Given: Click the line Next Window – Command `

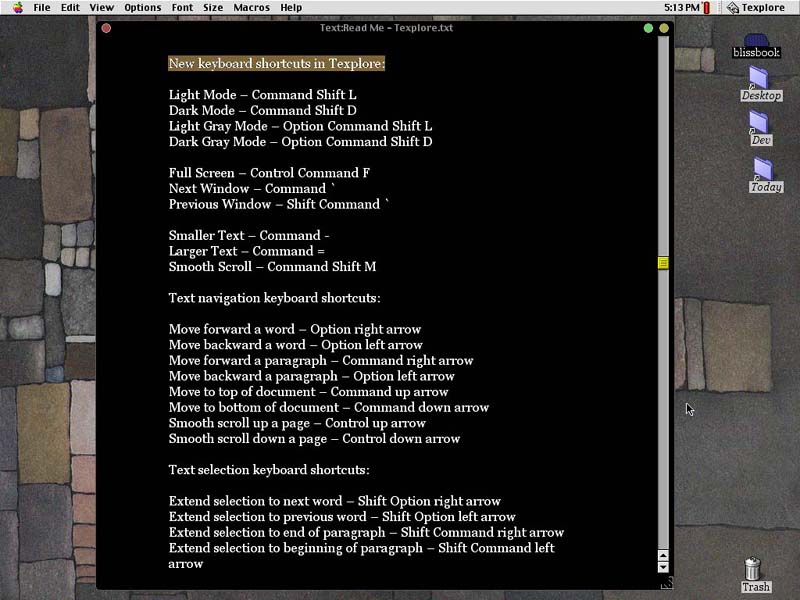Looking at the screenshot, I should point(252,189).
